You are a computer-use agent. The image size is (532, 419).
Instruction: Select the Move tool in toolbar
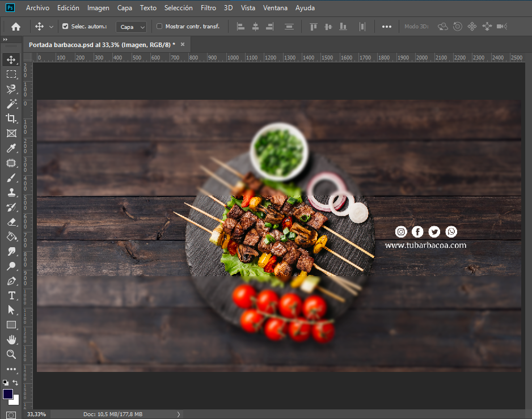click(11, 60)
